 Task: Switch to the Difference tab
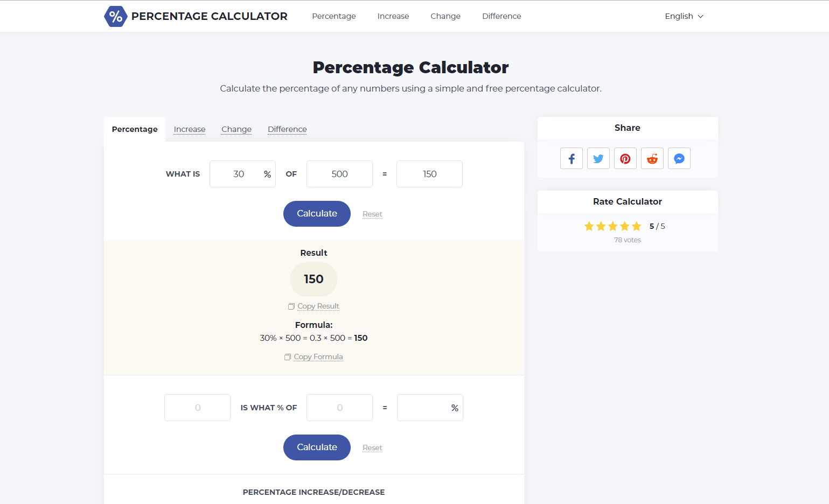tap(287, 129)
